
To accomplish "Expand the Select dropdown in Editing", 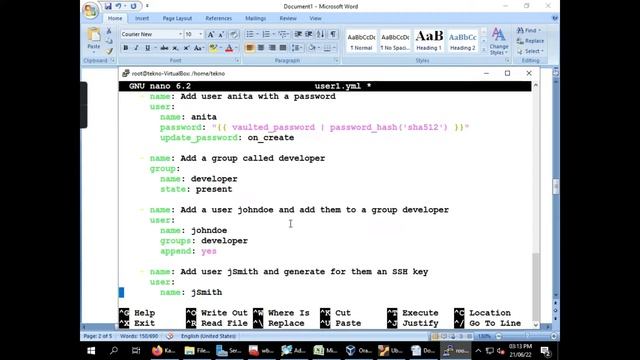I will point(531,51).
